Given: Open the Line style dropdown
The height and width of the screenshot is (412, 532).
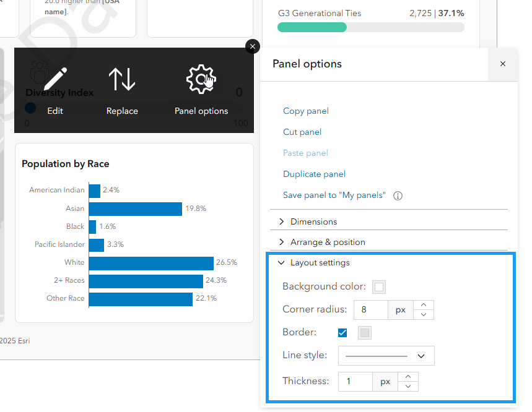Looking at the screenshot, I should 386,356.
